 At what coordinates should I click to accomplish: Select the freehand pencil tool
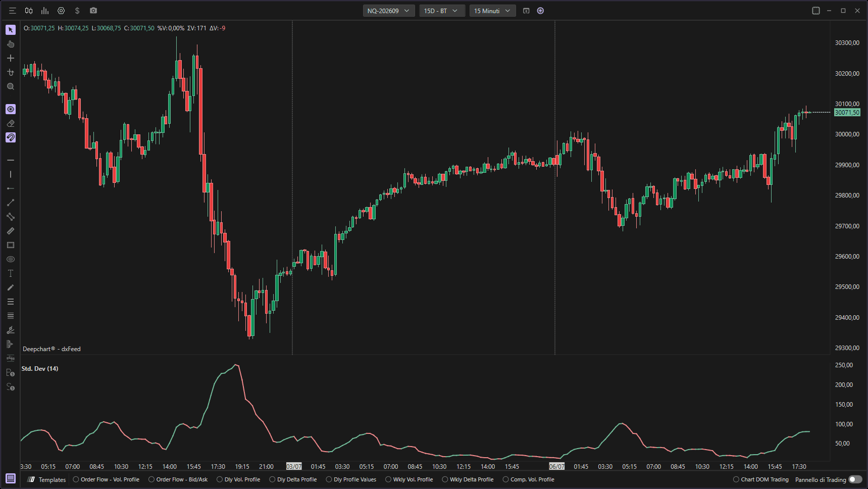[x=11, y=287]
